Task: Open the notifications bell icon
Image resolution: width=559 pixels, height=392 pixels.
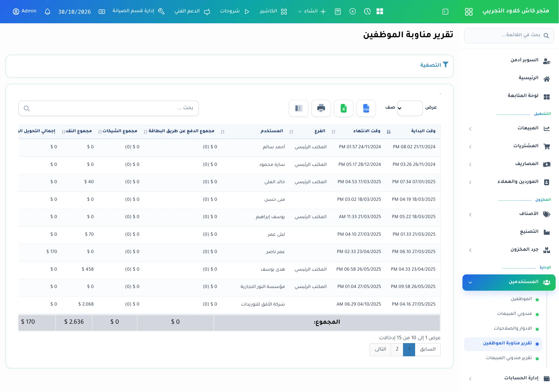Action: 47,12
